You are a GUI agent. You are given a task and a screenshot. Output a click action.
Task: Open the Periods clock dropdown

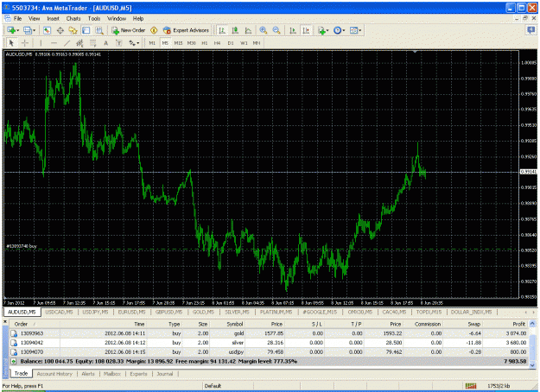(x=339, y=30)
